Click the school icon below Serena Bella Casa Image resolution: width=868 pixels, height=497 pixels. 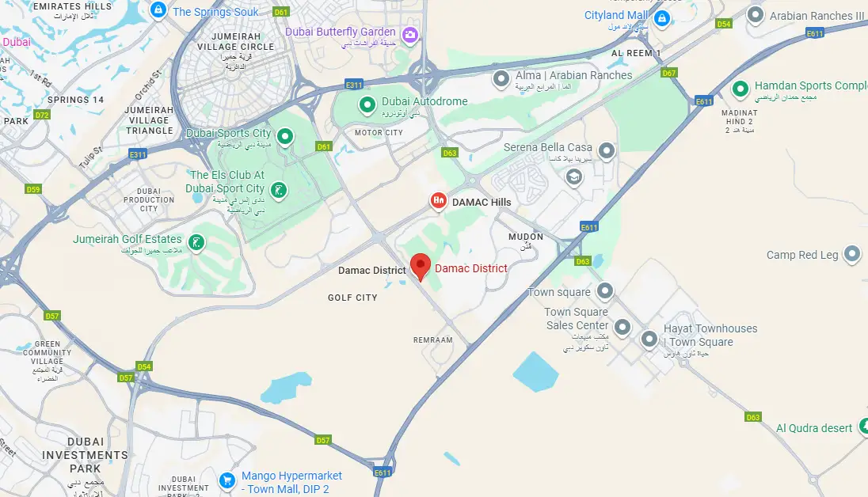point(574,177)
